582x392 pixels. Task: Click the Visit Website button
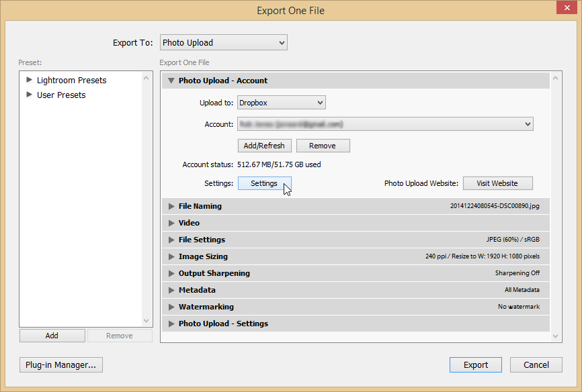click(x=497, y=183)
